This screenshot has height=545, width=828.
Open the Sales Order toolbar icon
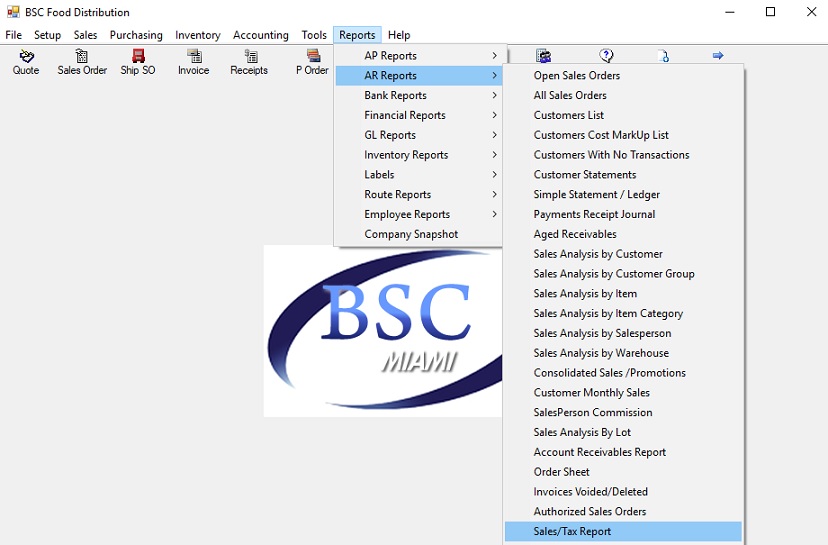click(82, 56)
